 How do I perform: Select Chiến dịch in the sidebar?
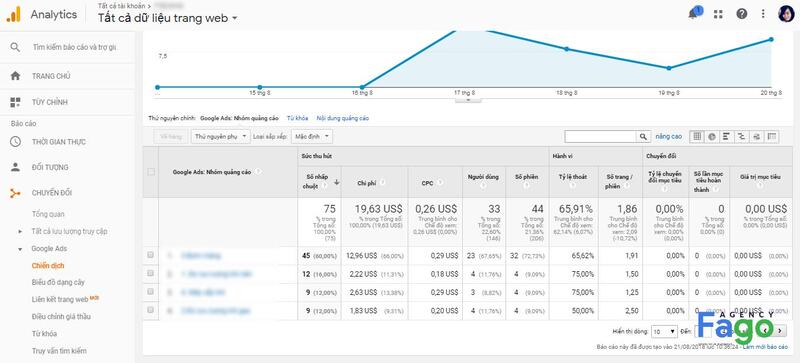(x=48, y=265)
